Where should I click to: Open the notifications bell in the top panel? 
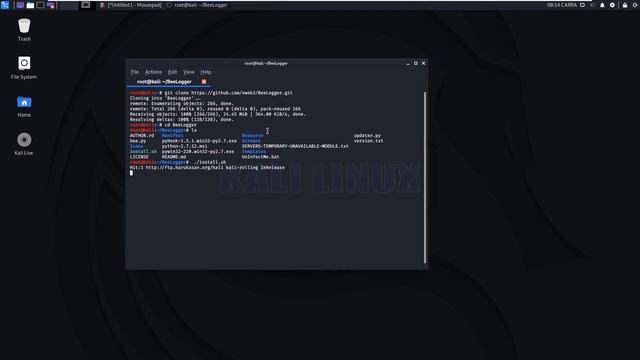point(602,5)
